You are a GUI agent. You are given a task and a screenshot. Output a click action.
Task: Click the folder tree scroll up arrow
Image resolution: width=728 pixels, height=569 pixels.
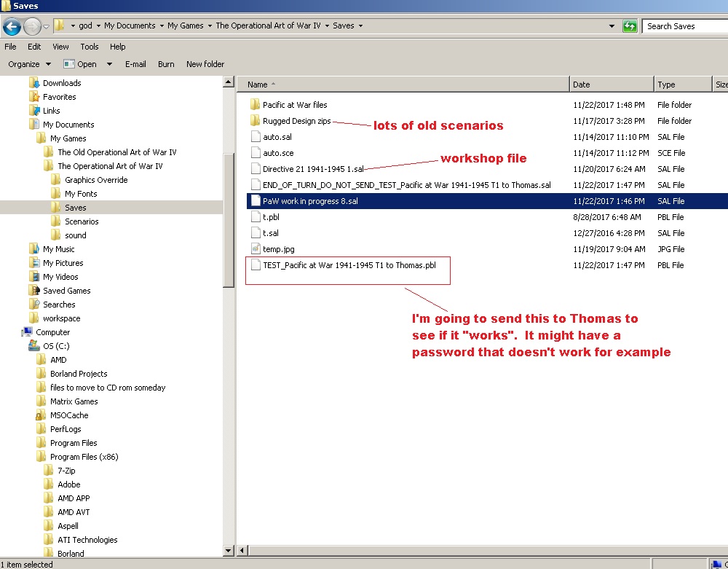pyautogui.click(x=228, y=82)
